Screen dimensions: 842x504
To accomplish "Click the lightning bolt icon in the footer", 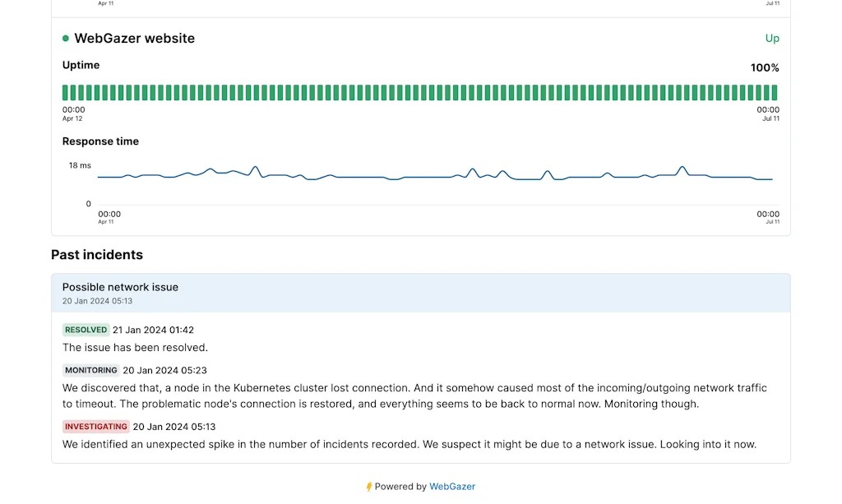I will 368,486.
